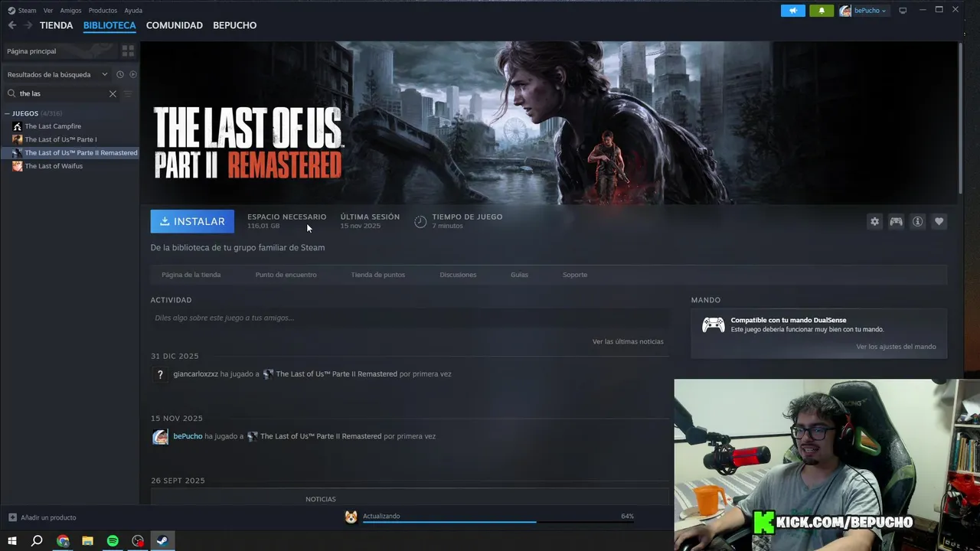Open the green notifications bell
Screen dimensions: 980x551
(822, 11)
